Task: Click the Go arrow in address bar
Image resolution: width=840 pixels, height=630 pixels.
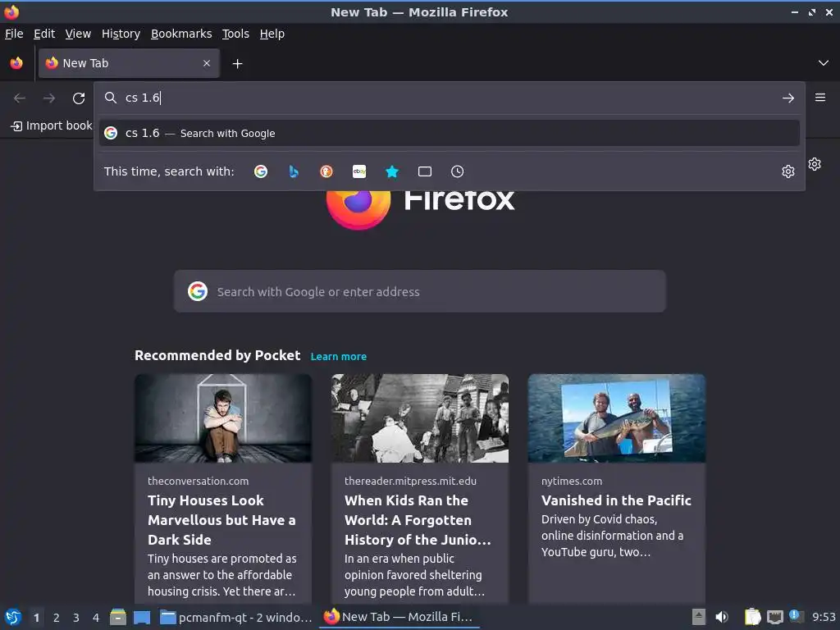Action: point(788,98)
